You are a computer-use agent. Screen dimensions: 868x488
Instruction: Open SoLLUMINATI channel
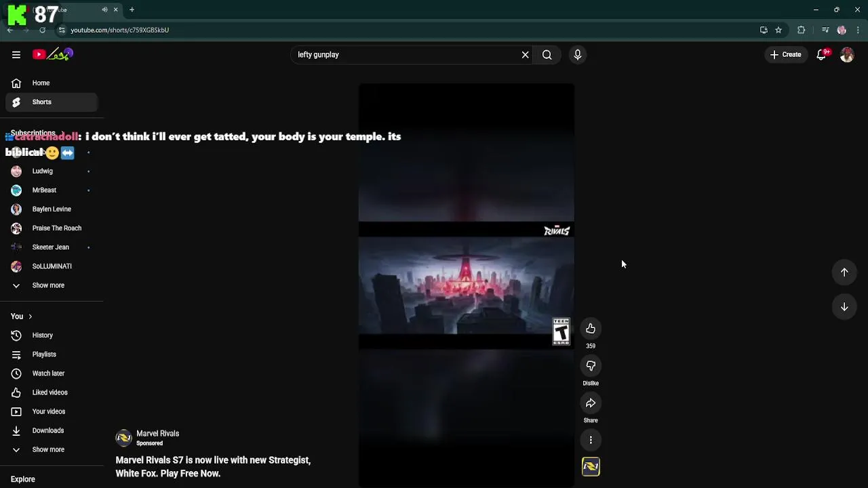pos(52,266)
